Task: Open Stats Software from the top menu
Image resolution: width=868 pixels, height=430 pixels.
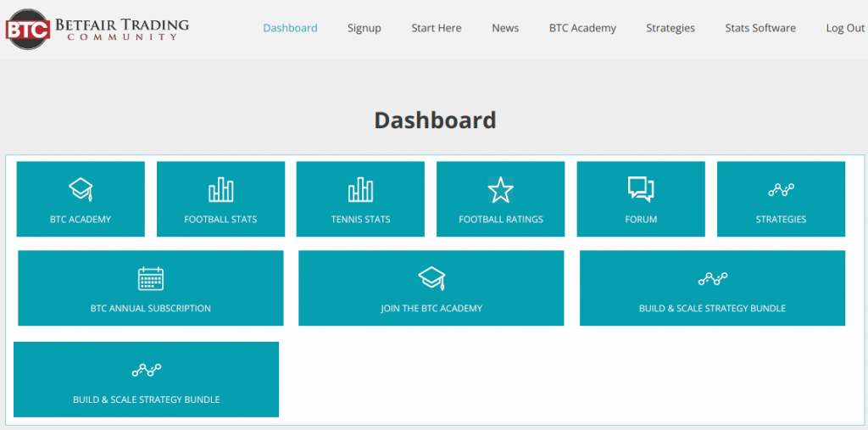Action: [760, 28]
